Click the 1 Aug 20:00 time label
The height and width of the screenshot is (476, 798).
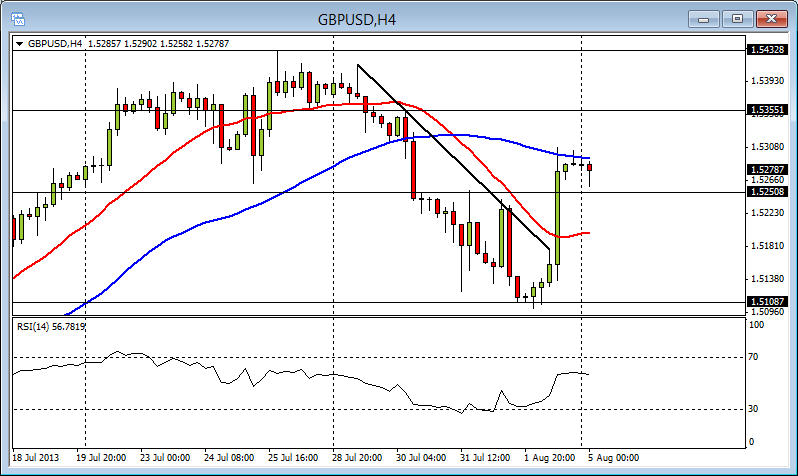550,458
